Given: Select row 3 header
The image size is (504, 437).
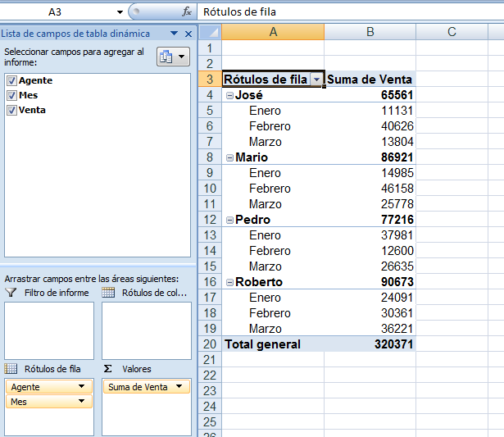Looking at the screenshot, I should coord(210,79).
